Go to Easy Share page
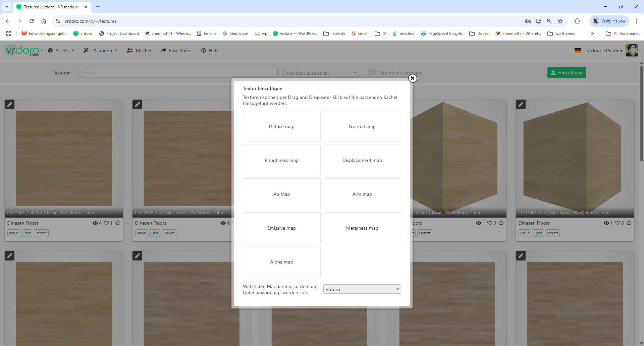 (176, 51)
